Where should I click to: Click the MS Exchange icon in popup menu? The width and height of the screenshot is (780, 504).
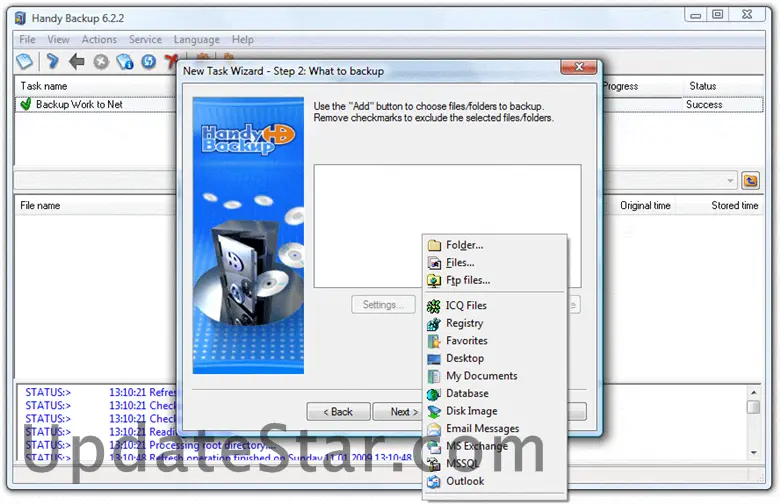pyautogui.click(x=434, y=446)
